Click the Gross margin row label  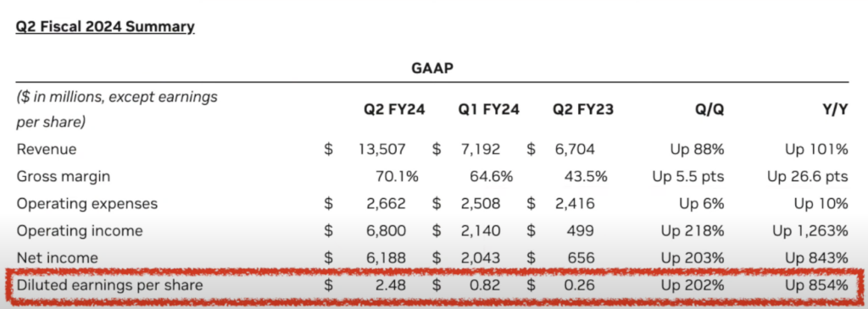63,176
